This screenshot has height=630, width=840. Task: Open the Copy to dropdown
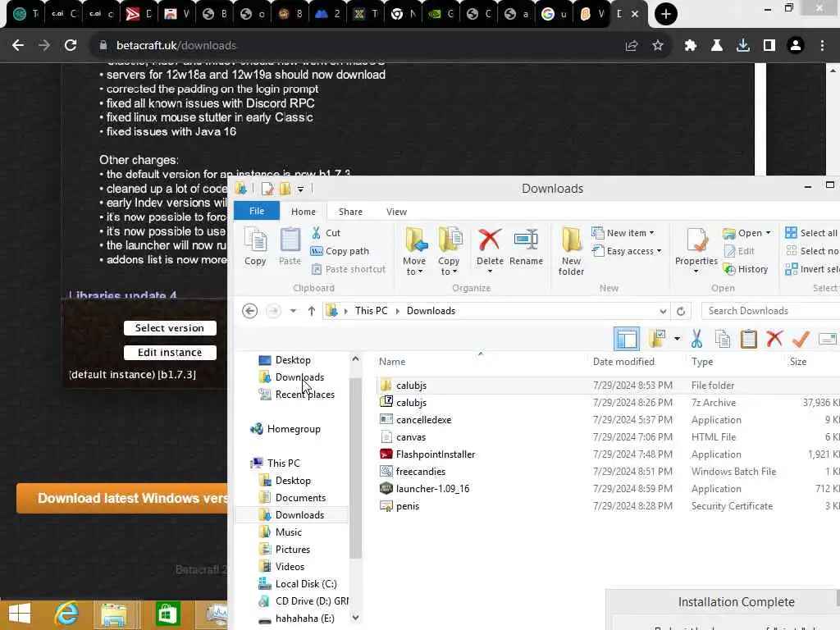pos(449,251)
